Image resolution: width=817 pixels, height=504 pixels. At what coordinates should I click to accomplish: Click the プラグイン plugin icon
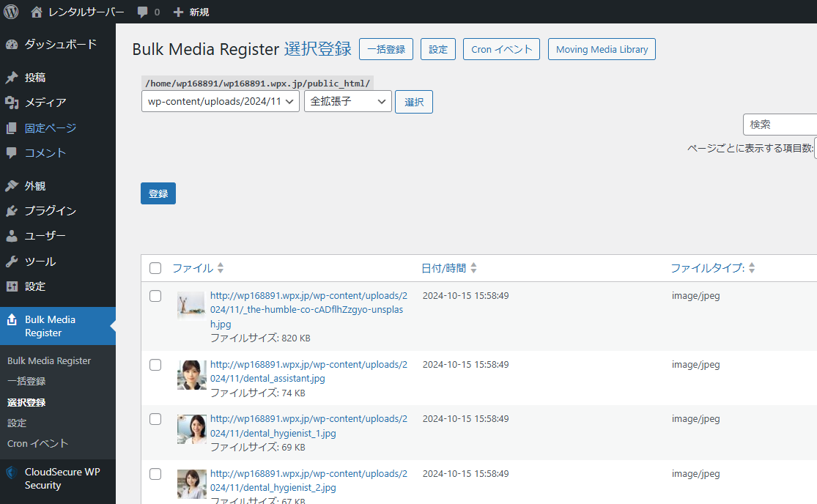click(12, 211)
